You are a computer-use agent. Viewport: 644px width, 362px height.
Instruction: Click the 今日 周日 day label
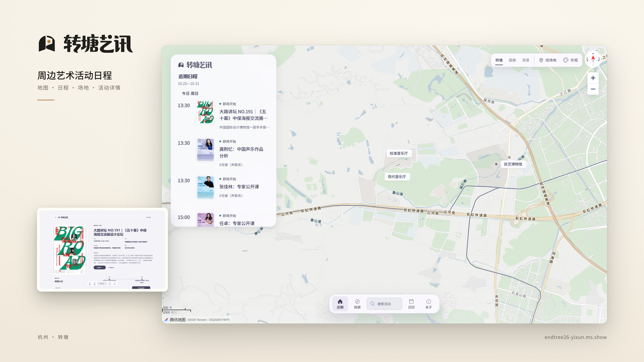[190, 93]
